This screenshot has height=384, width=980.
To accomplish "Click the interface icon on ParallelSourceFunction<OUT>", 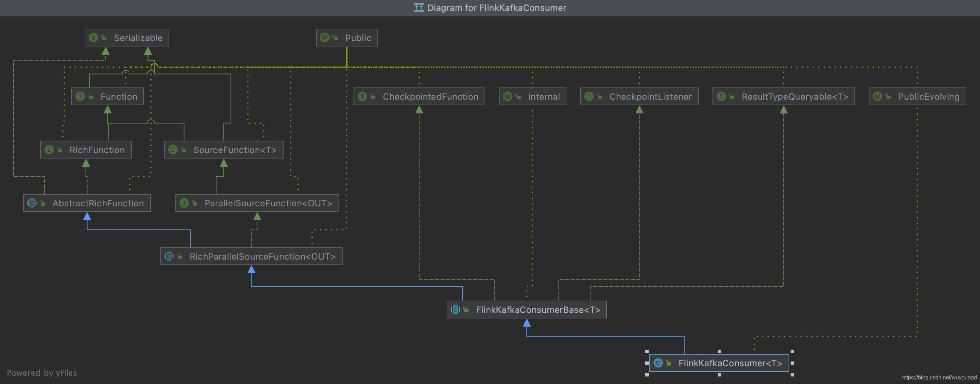I will [x=184, y=203].
